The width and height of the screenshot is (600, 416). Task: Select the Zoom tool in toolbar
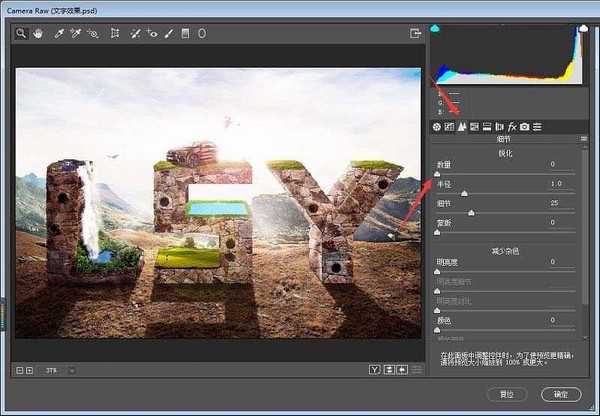[21, 33]
